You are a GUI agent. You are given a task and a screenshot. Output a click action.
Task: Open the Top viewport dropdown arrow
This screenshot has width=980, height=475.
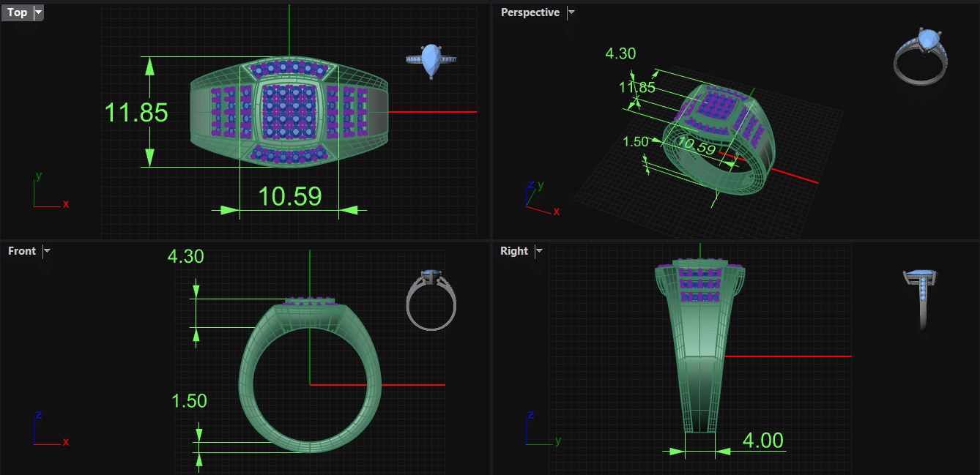38,12
